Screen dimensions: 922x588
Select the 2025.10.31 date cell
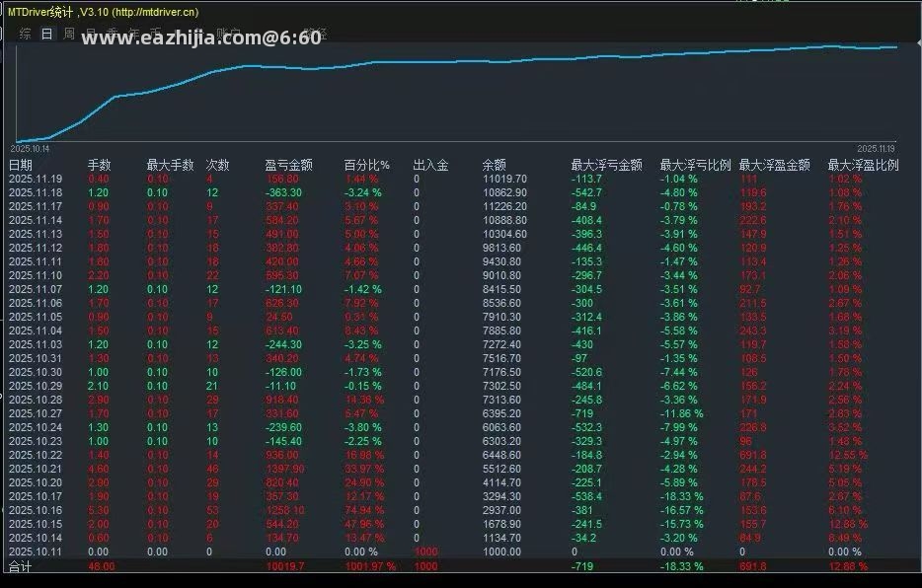click(x=36, y=358)
